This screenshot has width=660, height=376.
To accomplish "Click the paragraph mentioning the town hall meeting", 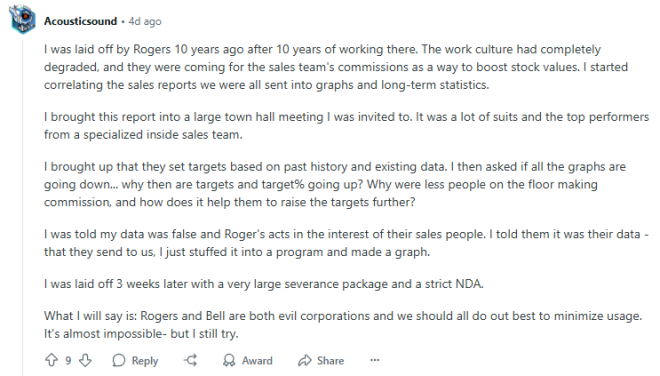I will click(346, 125).
